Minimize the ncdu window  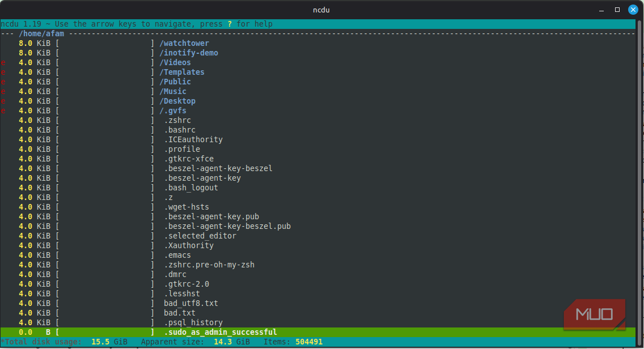pos(601,10)
